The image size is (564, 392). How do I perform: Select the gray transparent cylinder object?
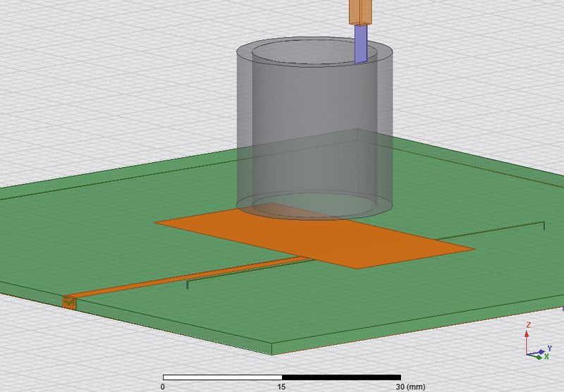[314, 128]
